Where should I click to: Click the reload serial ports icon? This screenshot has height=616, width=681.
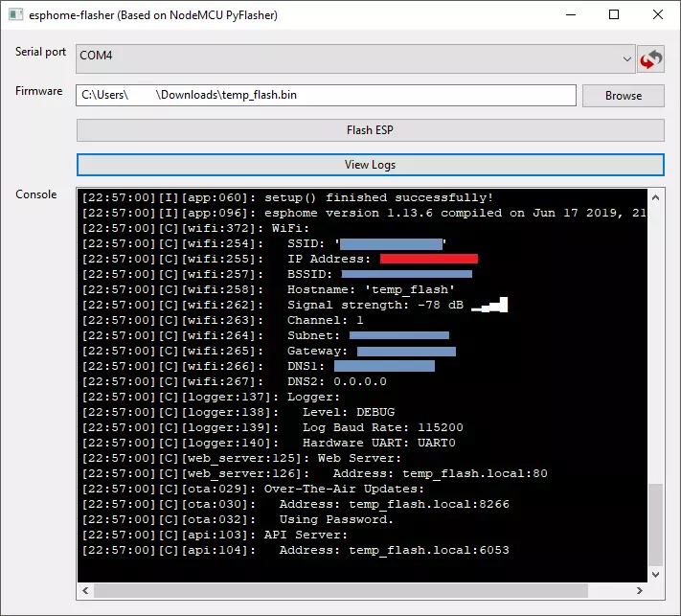pyautogui.click(x=651, y=58)
